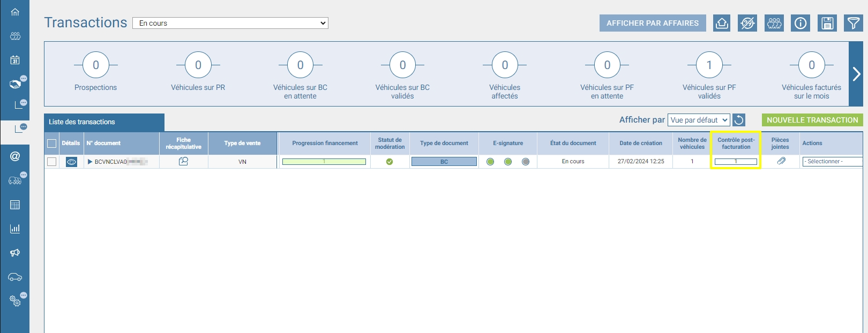868x333 pixels.
Task: Open the table grid icon in sidebar
Action: click(15, 205)
